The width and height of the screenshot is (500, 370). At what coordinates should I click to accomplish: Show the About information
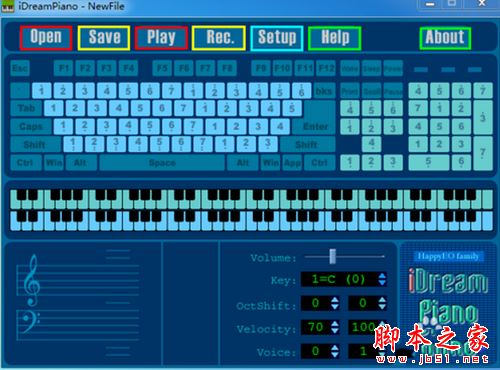point(445,38)
